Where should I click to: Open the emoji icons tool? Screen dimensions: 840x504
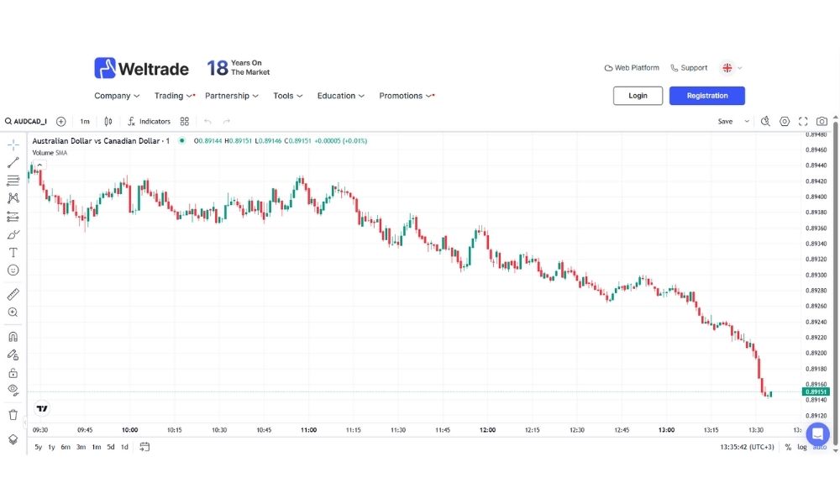(13, 270)
